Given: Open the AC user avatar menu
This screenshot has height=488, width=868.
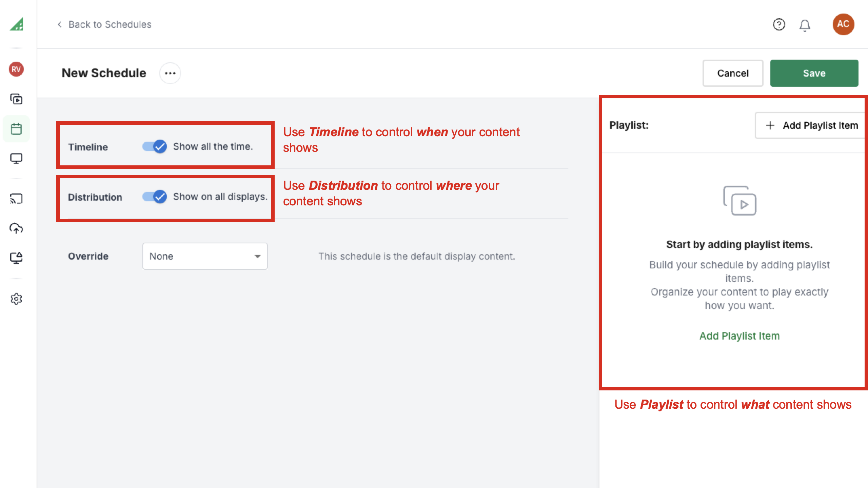Looking at the screenshot, I should coord(843,24).
